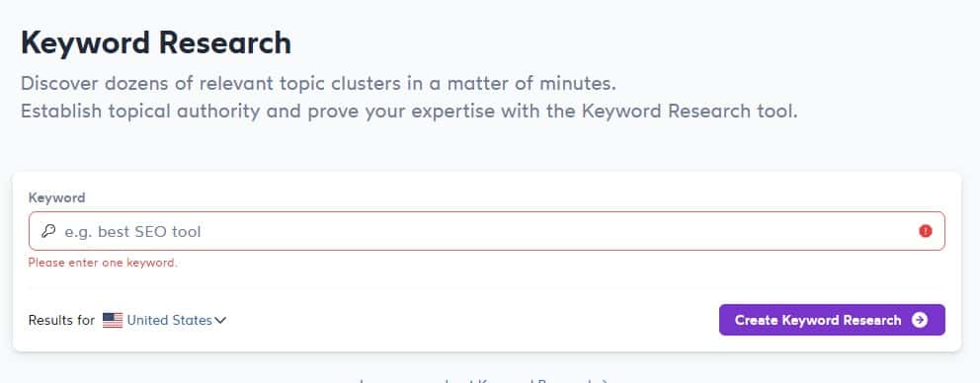Select the 'United States' country text
This screenshot has height=383, width=980.
point(170,321)
